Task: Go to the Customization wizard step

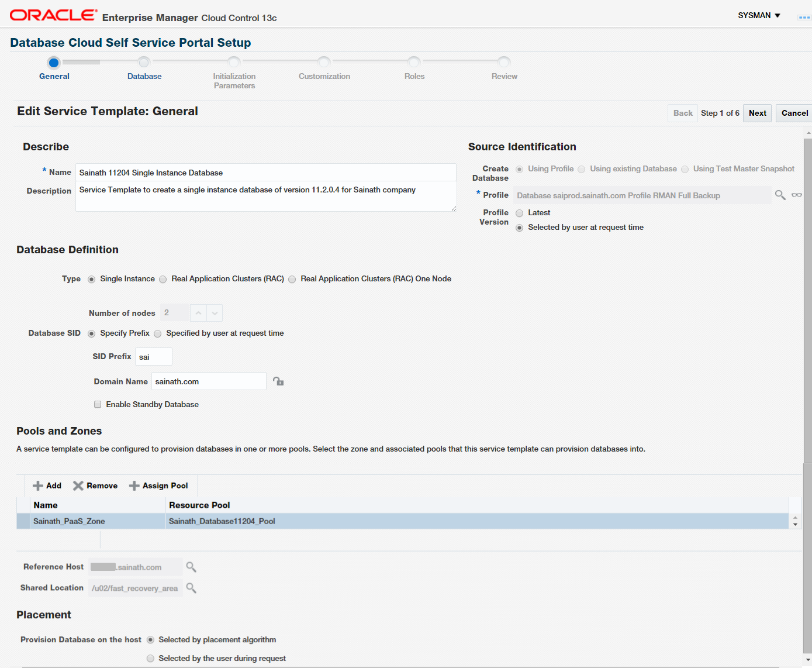Action: pyautogui.click(x=324, y=76)
